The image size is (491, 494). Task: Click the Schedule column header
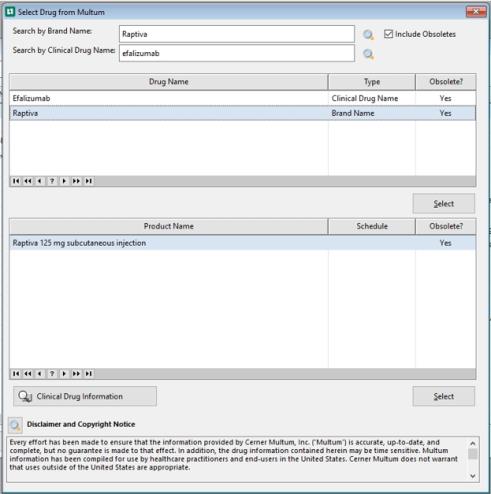tap(372, 226)
